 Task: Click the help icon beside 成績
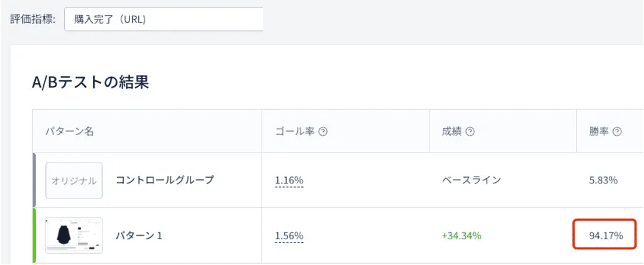(x=470, y=132)
